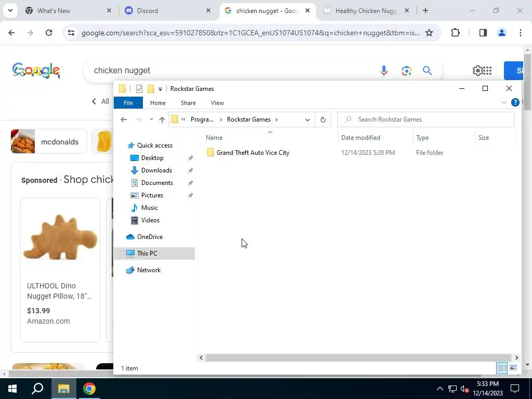The width and height of the screenshot is (532, 399).
Task: Click the Google search magnifier button
Action: 427,71
